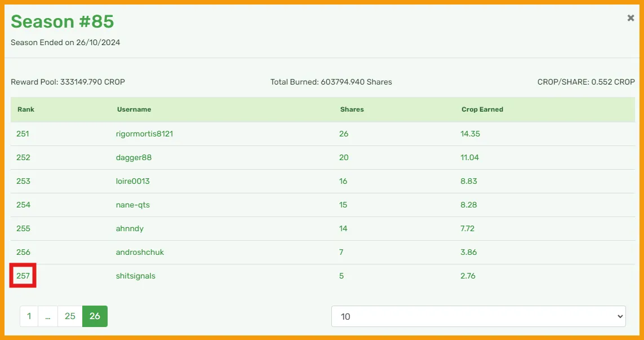Click the Crop Earned column header
The image size is (644, 340).
click(482, 109)
